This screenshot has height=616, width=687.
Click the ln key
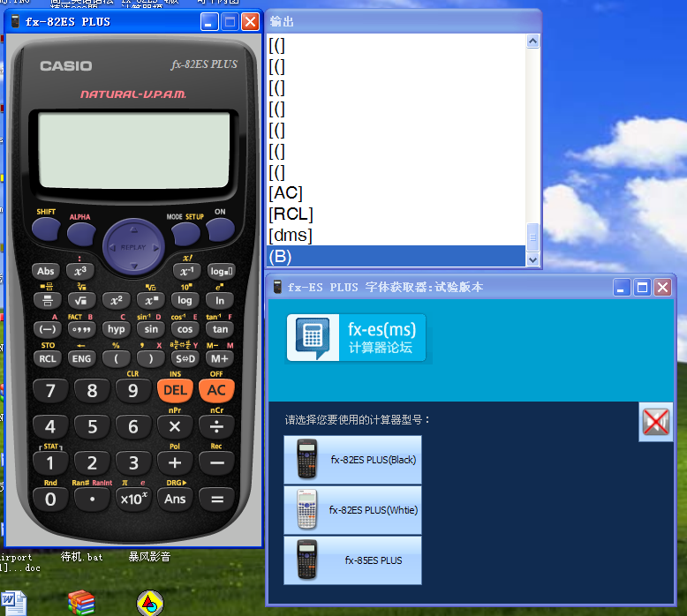220,300
